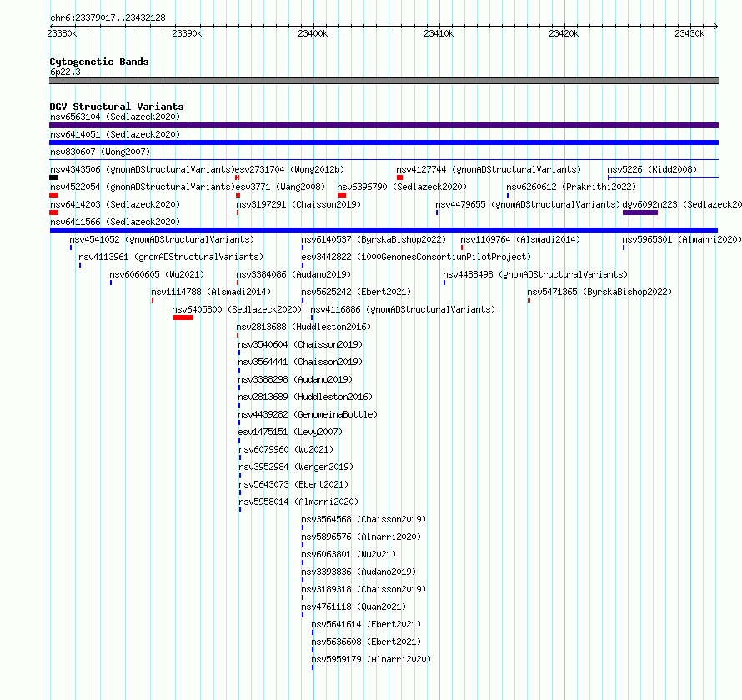Click nsv3384086 (Audano2019) label
This screenshot has width=742, height=700.
293,274
